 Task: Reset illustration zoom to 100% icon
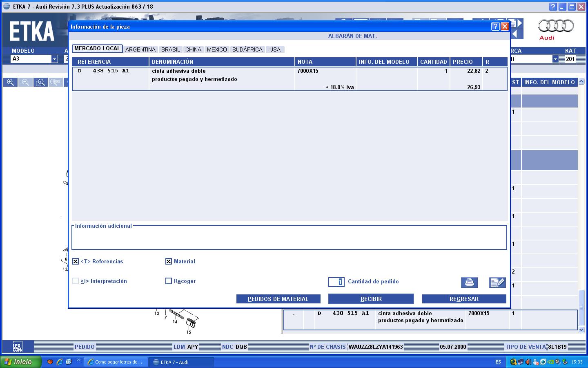point(56,82)
